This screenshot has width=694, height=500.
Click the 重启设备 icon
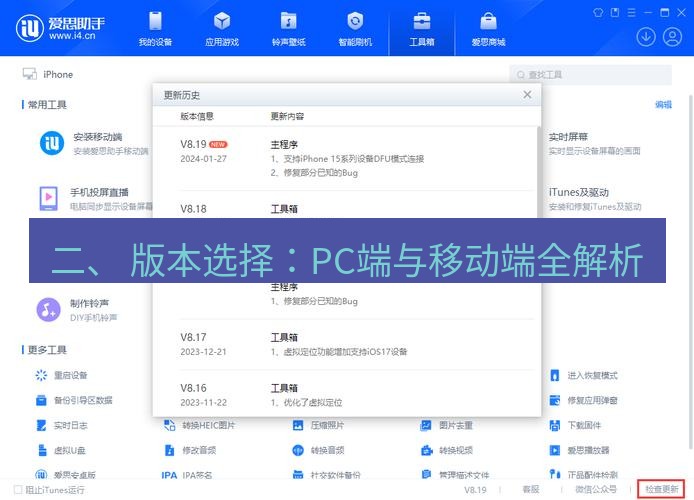tap(41, 375)
